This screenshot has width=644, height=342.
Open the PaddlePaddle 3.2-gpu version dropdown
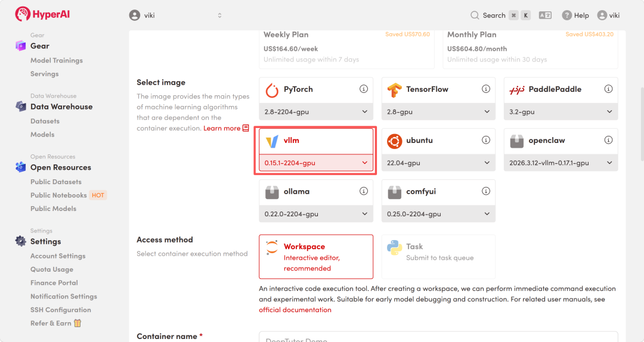[x=561, y=111]
